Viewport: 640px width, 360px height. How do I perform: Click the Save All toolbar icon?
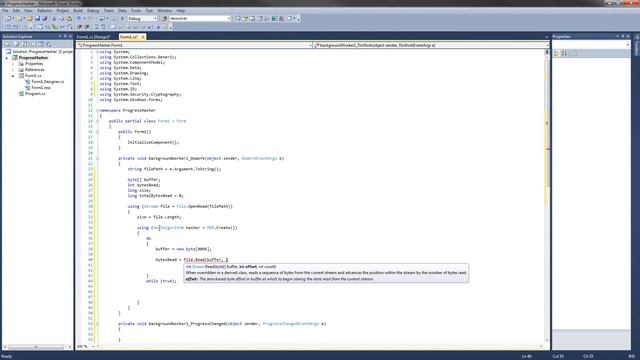pyautogui.click(x=44, y=18)
